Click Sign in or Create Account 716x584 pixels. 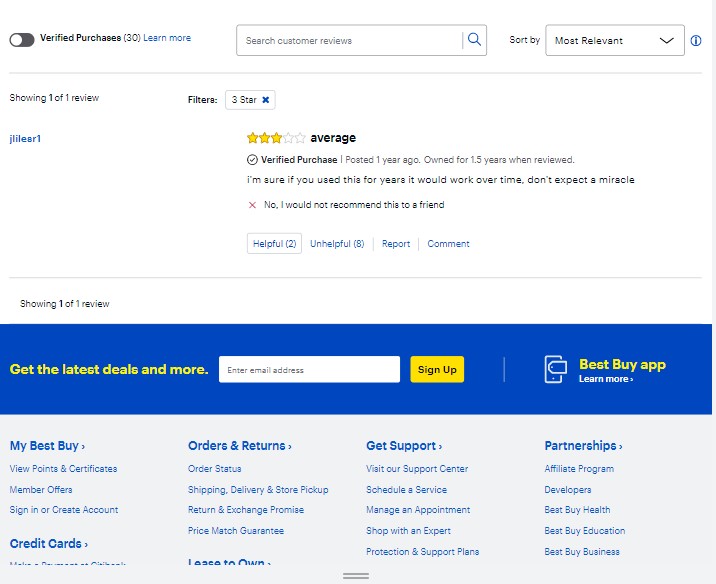[64, 510]
